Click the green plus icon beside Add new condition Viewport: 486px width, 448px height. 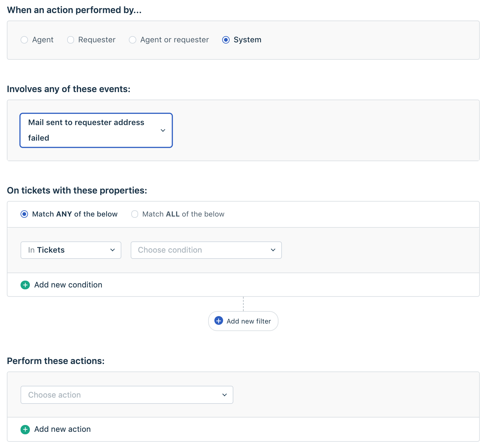click(x=25, y=285)
